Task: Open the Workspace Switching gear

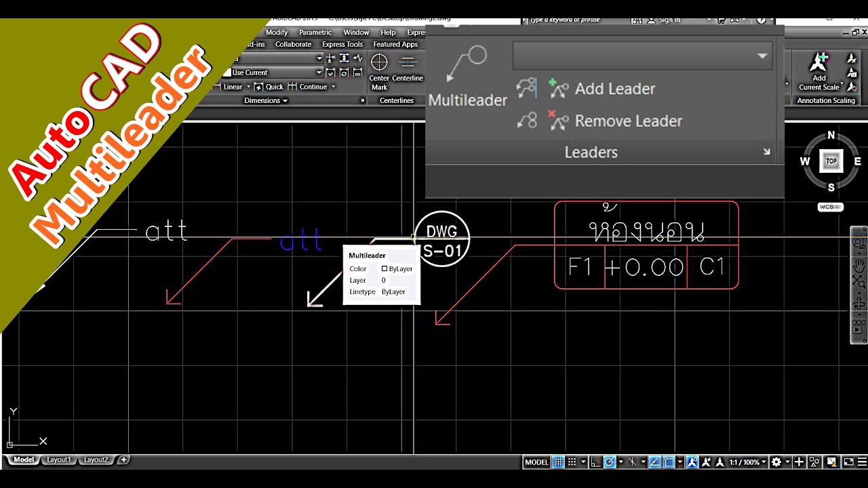Action: click(x=776, y=462)
